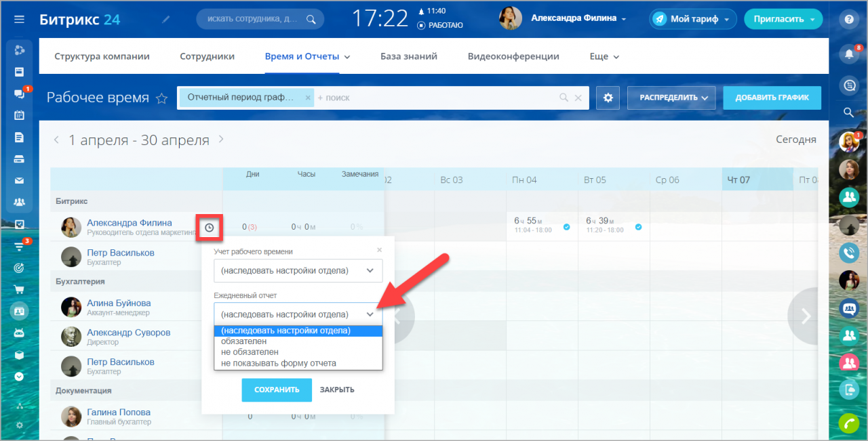Open Галина Попова profile link
This screenshot has width=868, height=441.
[x=119, y=412]
